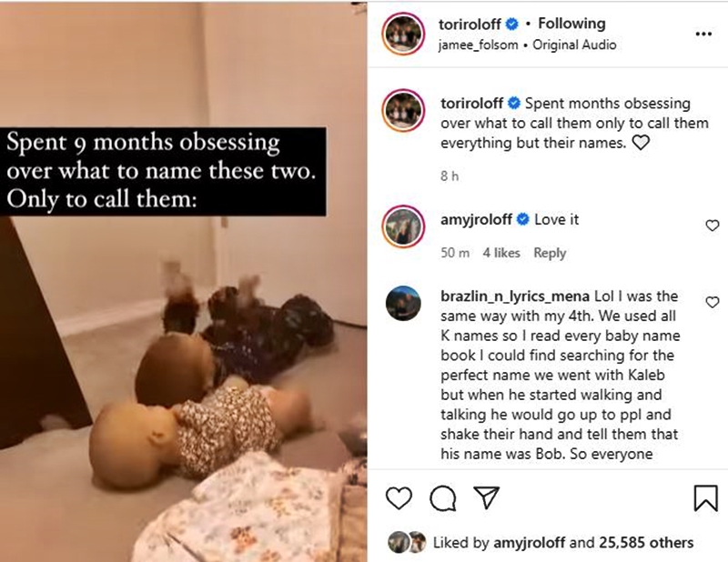
Task: View the 4 likes on amyjroloff's comment
Action: click(x=501, y=253)
